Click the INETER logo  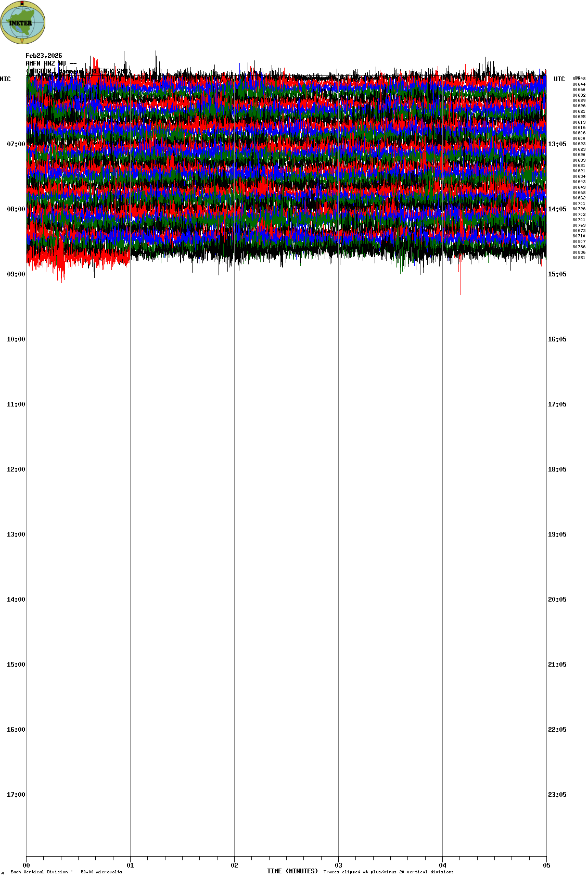pyautogui.click(x=23, y=22)
